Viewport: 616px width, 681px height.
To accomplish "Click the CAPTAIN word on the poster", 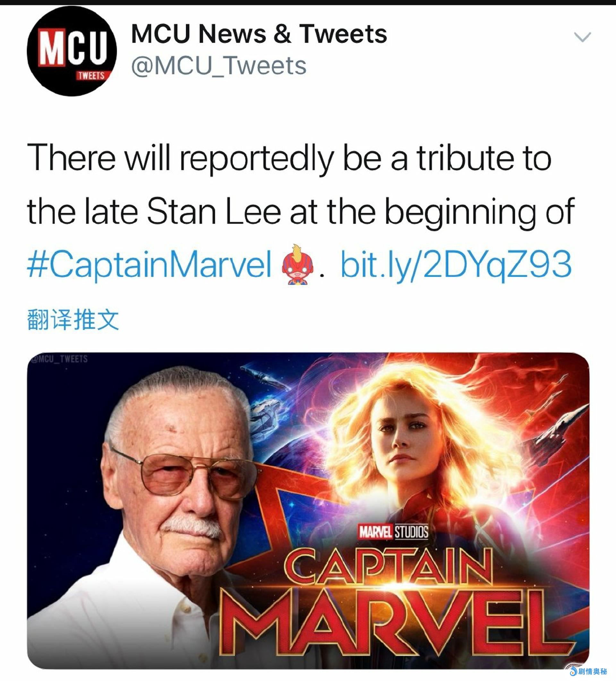I will [388, 568].
